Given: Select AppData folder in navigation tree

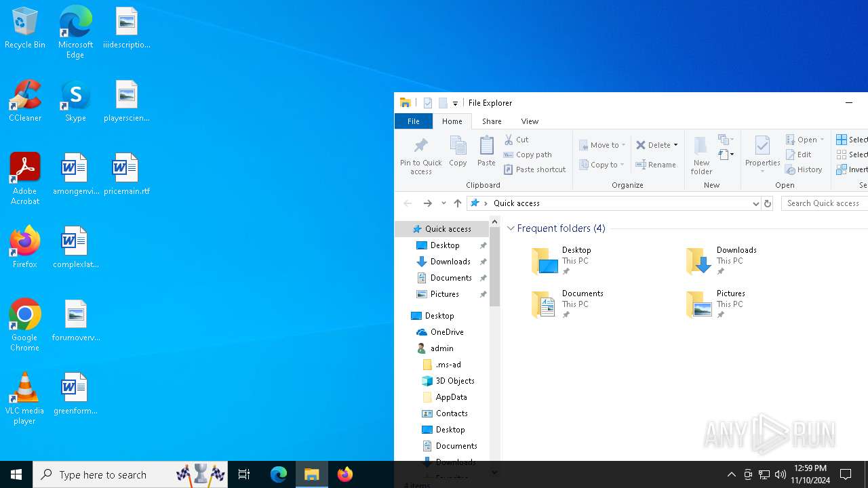Looking at the screenshot, I should (x=445, y=397).
